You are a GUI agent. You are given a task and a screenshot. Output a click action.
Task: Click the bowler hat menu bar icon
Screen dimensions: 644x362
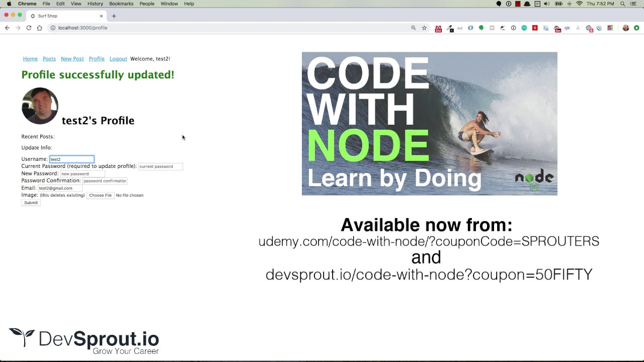(x=527, y=4)
